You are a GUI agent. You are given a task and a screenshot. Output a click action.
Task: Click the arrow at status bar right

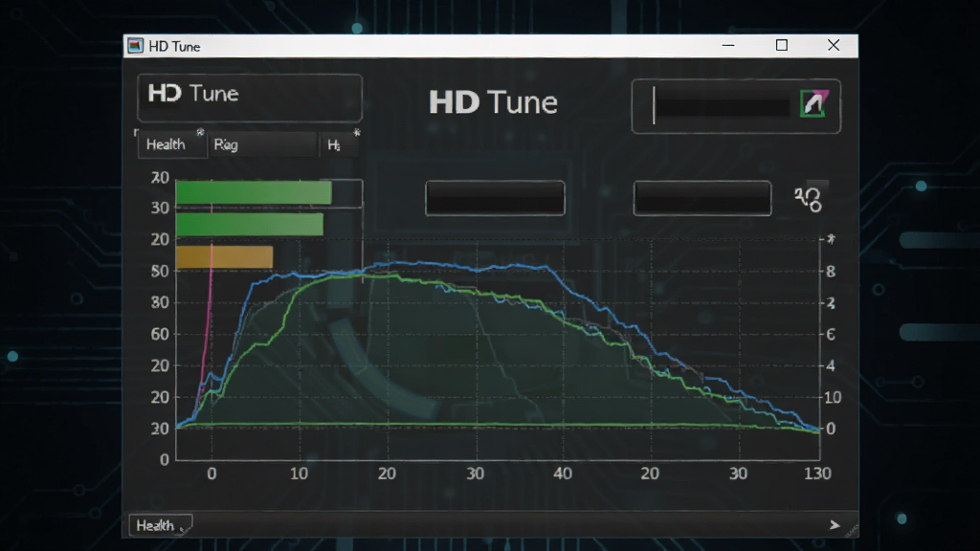(x=835, y=525)
